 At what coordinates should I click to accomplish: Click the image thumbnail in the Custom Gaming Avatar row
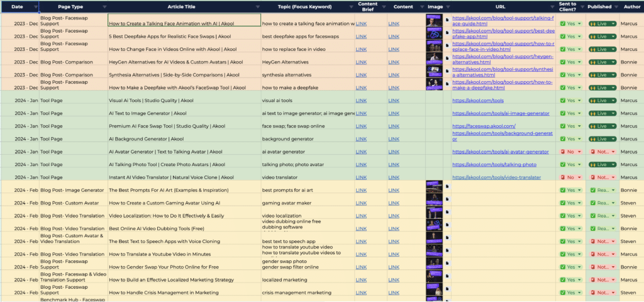pyautogui.click(x=434, y=199)
